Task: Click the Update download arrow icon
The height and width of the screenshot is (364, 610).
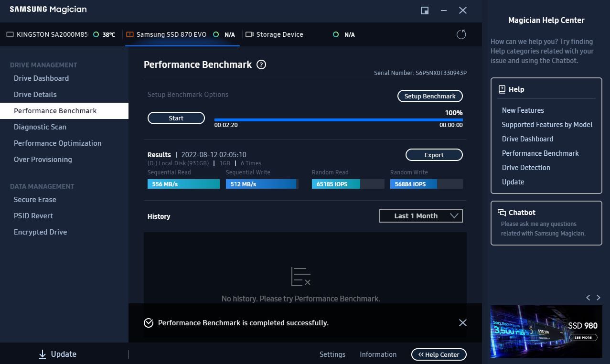Action: (x=43, y=354)
